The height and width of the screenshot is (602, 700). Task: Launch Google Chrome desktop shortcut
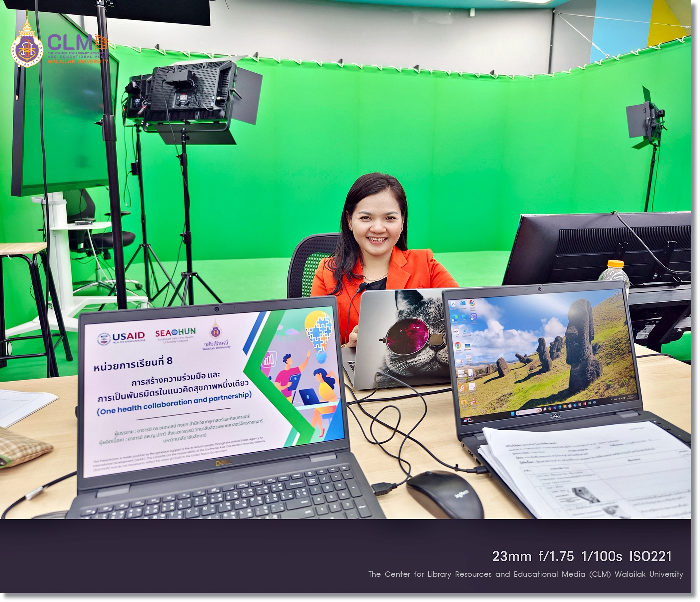coord(458,345)
